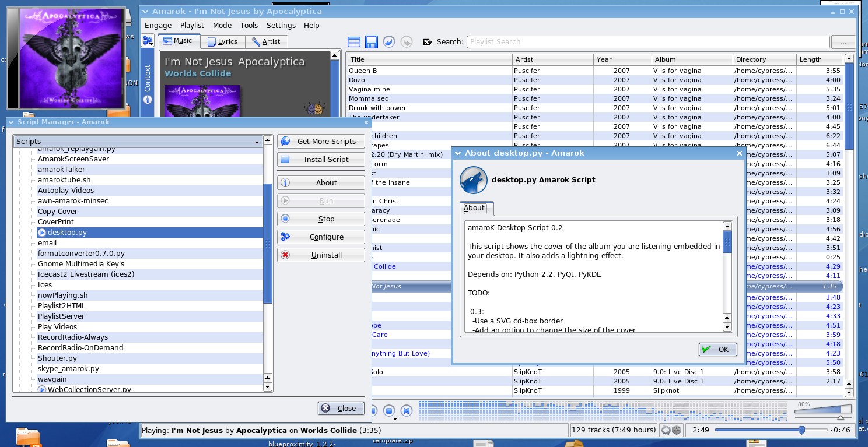Clear the playlist search with the eraser icon
The image size is (868, 447).
(x=428, y=42)
